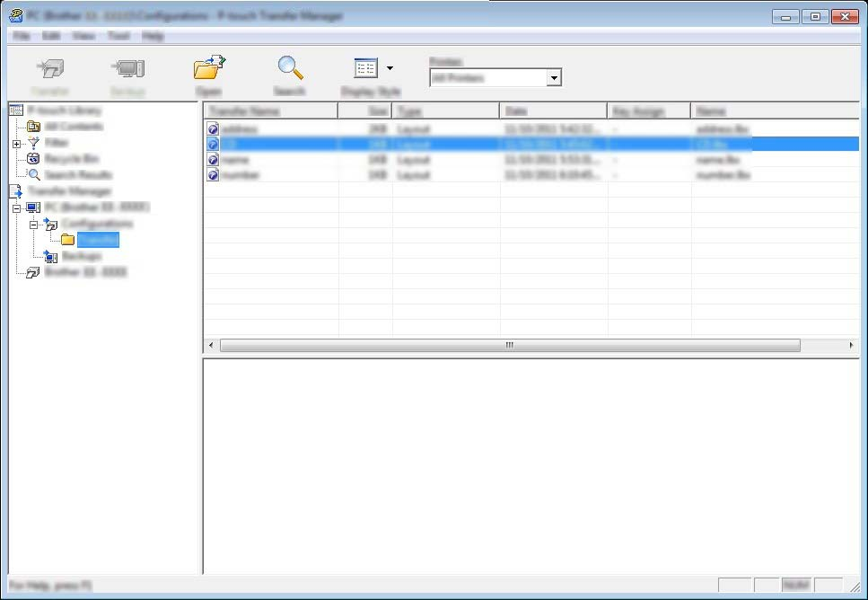Select the name layout row icon
This screenshot has width=868, height=600.
tap(213, 160)
